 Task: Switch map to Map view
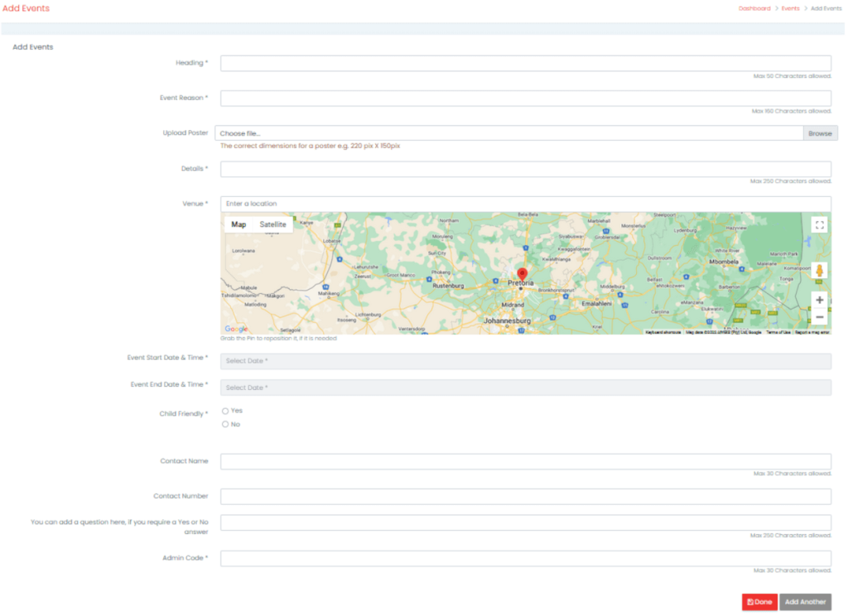pos(238,224)
